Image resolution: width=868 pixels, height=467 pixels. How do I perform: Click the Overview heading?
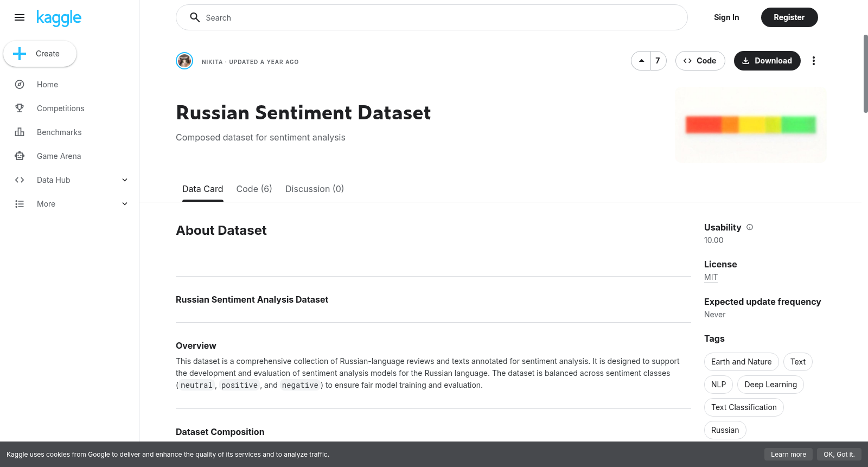196,346
